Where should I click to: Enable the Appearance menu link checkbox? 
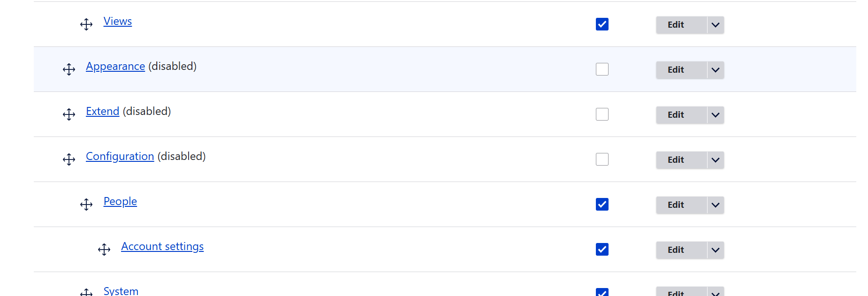point(602,69)
